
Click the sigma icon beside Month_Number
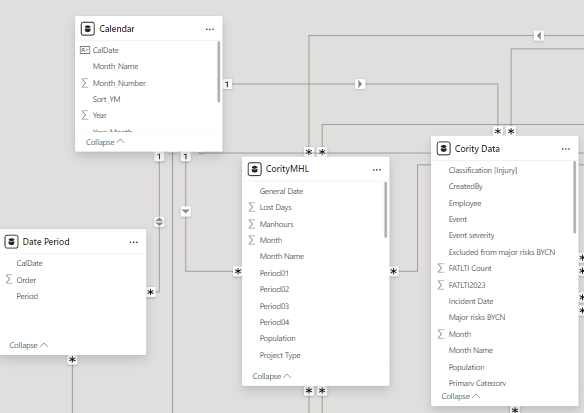pos(85,83)
